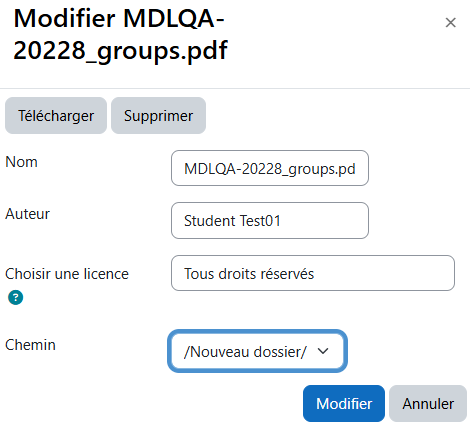Open the licence help question-mark icon
The image size is (470, 438).
click(16, 297)
